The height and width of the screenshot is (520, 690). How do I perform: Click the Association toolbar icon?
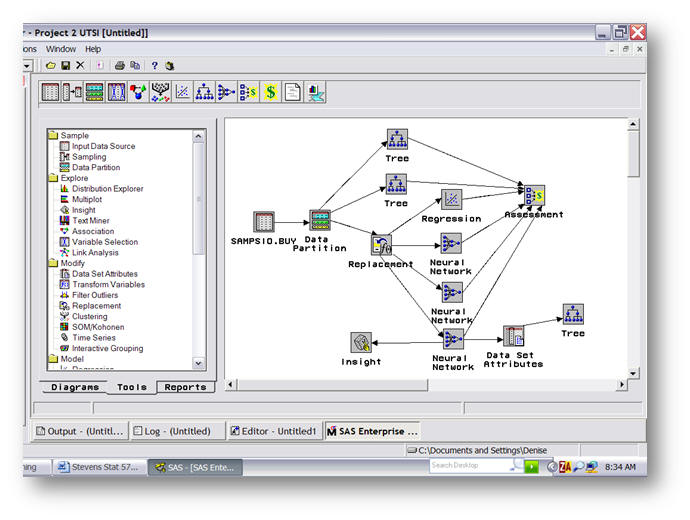138,92
